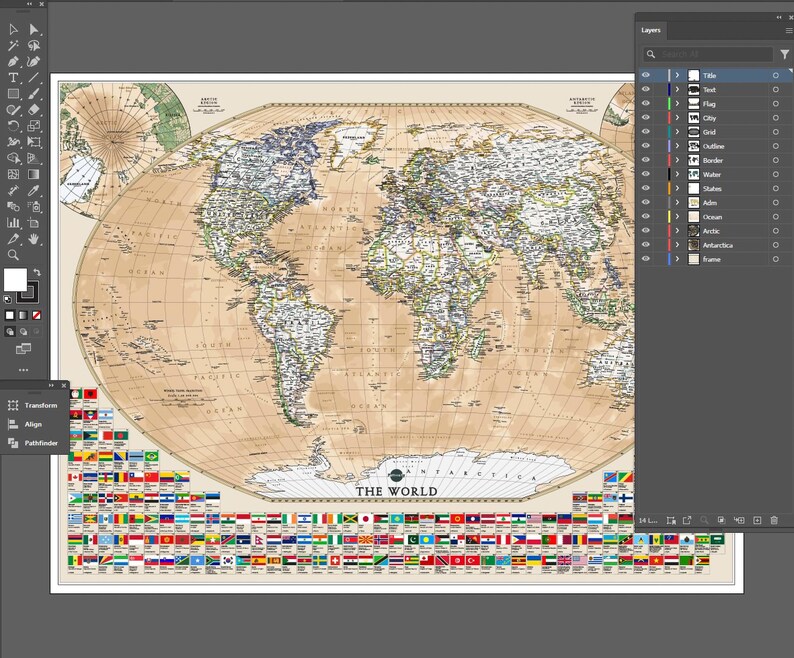794x658 pixels.
Task: Hide the Outline layer
Action: (x=646, y=146)
